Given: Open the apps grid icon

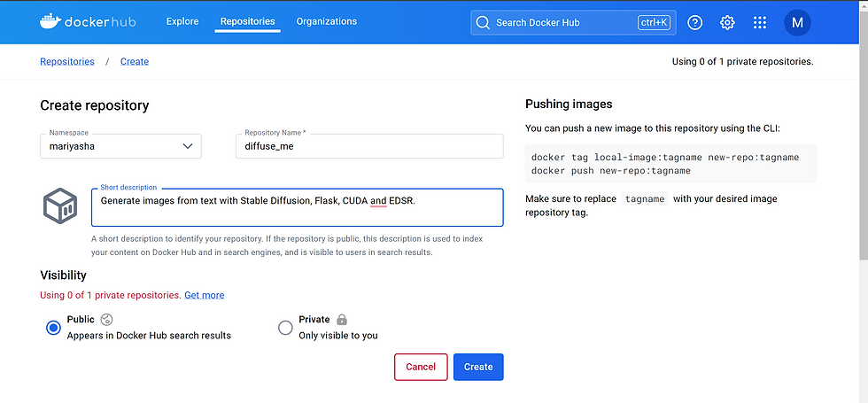Looking at the screenshot, I should [760, 23].
